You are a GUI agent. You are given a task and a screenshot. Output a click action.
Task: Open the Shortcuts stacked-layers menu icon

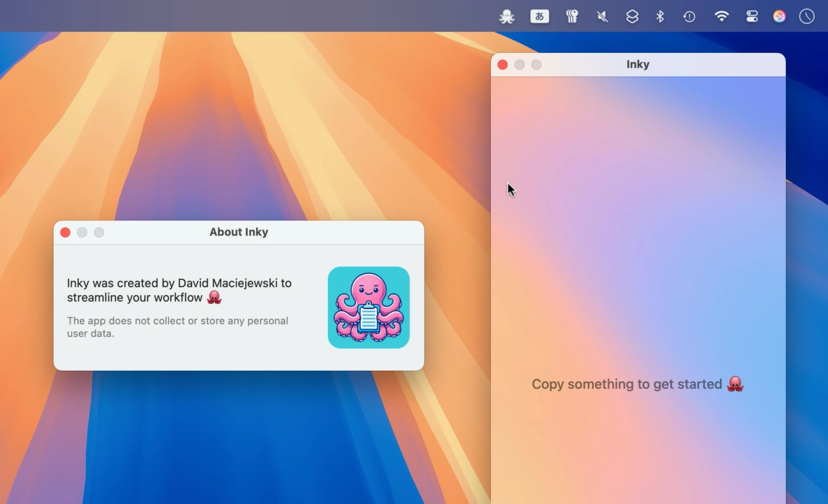[632, 17]
